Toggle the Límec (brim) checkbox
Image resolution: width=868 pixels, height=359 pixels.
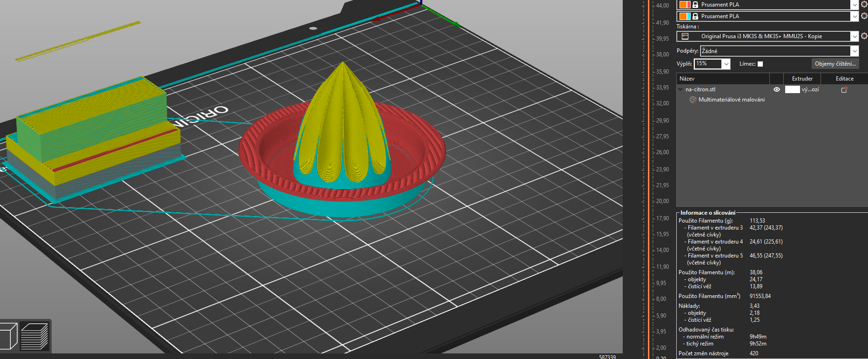pos(760,64)
